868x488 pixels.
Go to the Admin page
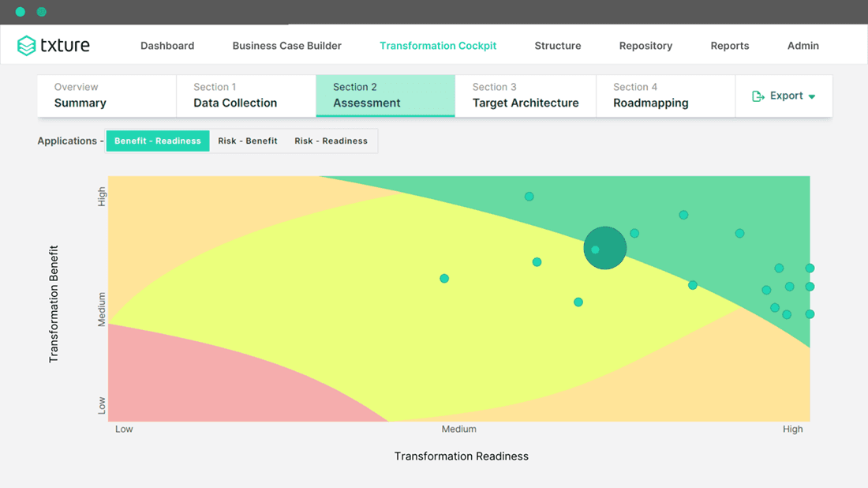(x=803, y=45)
